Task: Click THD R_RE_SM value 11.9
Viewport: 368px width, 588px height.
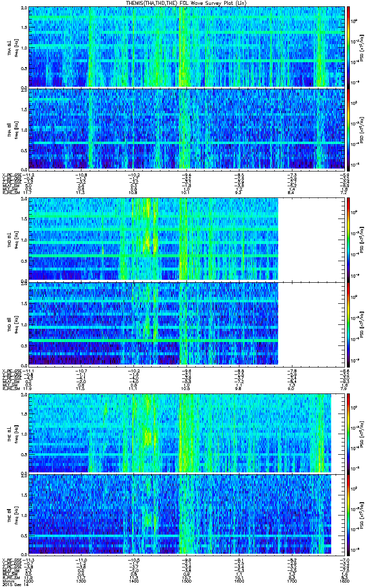Action: click(x=28, y=388)
